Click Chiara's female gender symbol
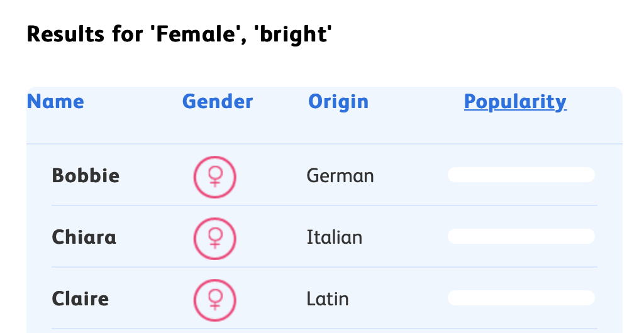644x333 pixels. tap(214, 237)
